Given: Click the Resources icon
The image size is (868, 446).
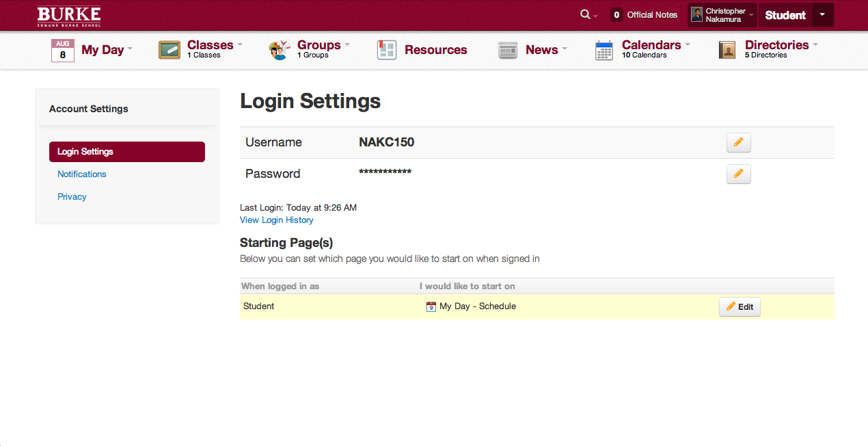Looking at the screenshot, I should click(387, 50).
